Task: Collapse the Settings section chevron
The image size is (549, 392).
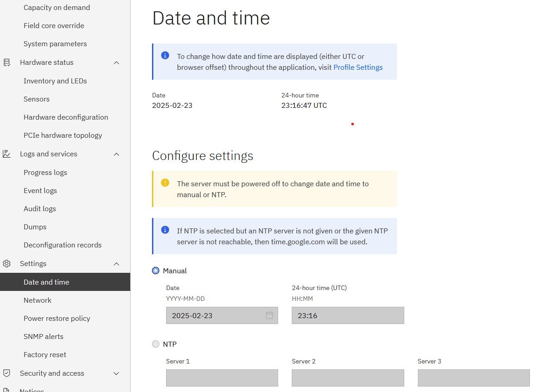Action: pyautogui.click(x=116, y=264)
